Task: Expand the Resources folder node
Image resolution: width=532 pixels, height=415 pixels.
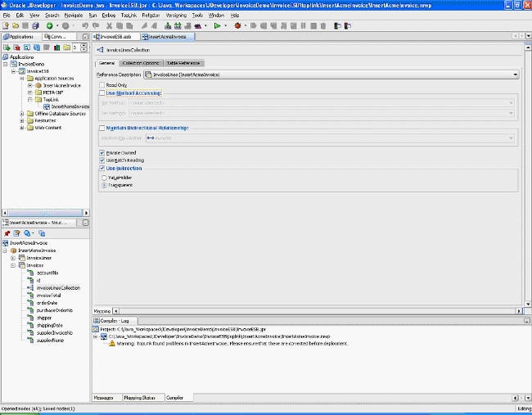Action: (x=22, y=121)
